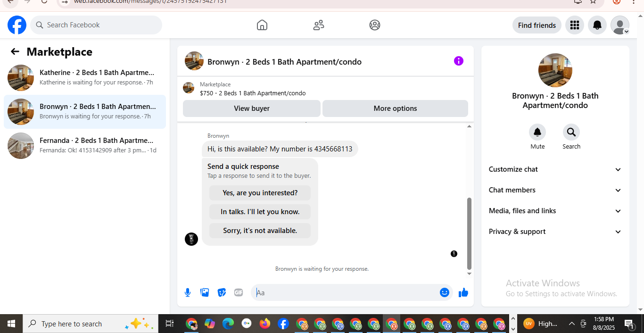644x333 pixels.
Task: Open Microsoft Edge from the taskbar
Action: [228, 324]
